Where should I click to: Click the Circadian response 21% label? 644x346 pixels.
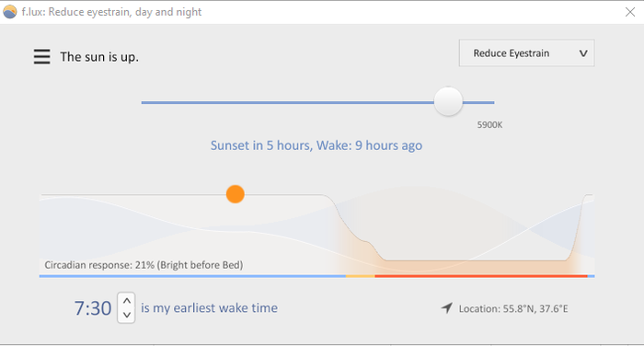[144, 265]
